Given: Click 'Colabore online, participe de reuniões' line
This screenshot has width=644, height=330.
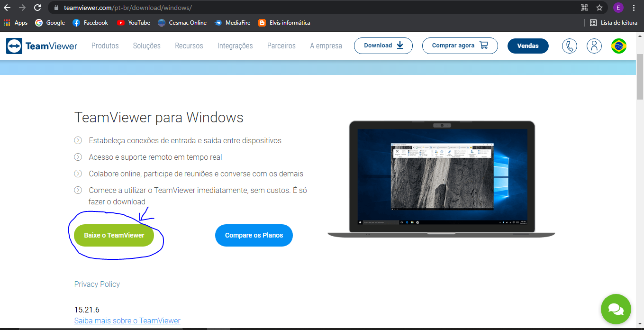Looking at the screenshot, I should pyautogui.click(x=196, y=174).
